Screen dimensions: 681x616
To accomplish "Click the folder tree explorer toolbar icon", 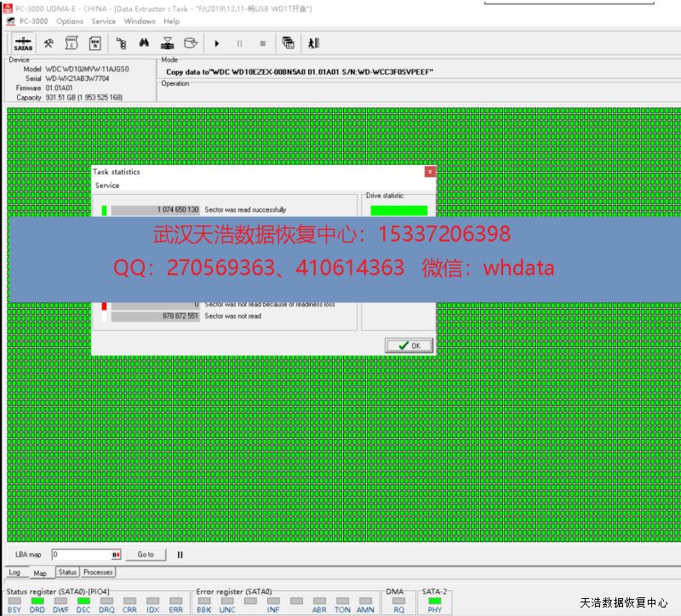I will (x=121, y=43).
